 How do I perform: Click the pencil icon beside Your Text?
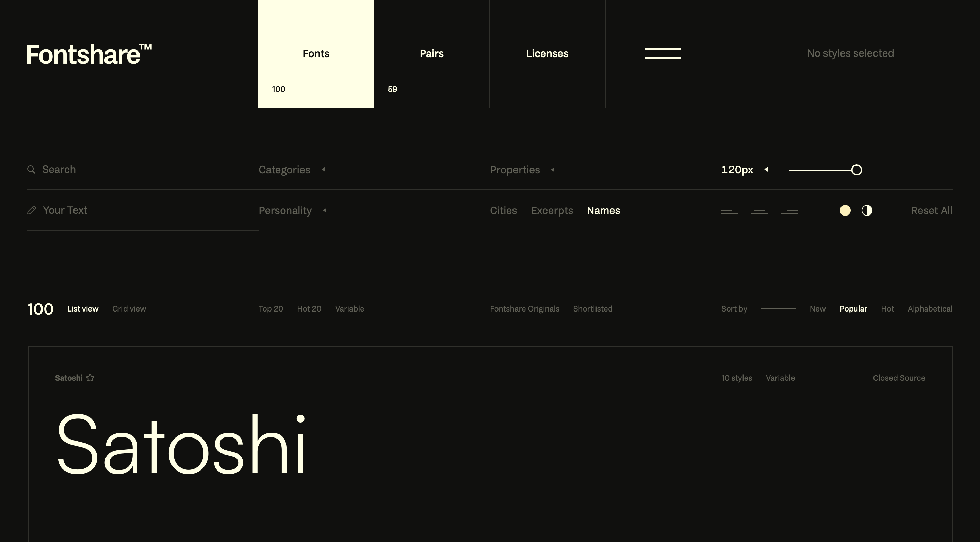(32, 210)
